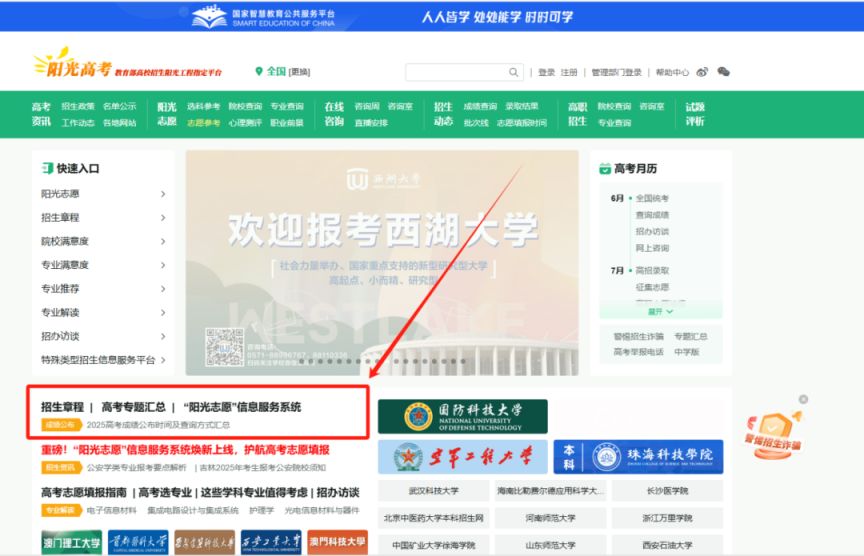864x556 pixels.
Task: Expand 专业解读 quick entry arrow
Action: [163, 312]
